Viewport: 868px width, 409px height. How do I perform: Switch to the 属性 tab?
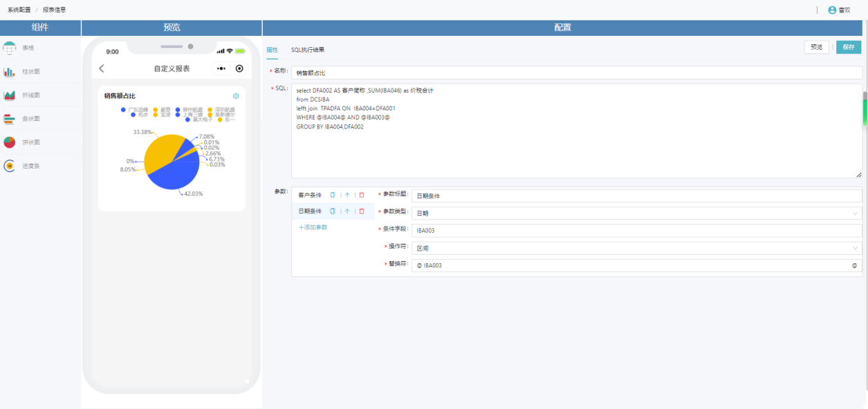point(272,50)
